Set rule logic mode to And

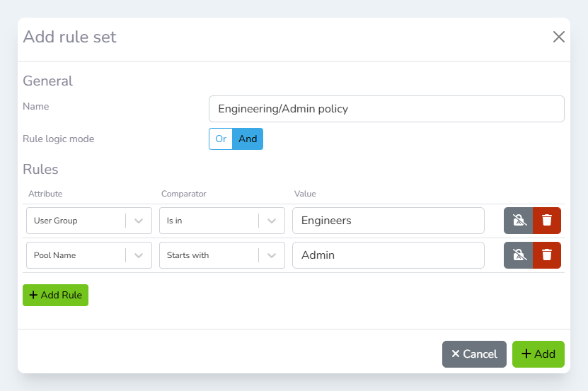pos(248,139)
